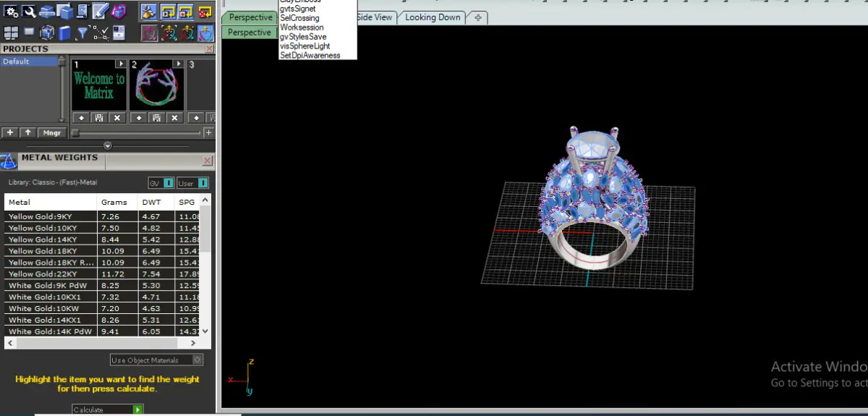Toggle Use Object Materials option
The image size is (868, 416).
[156, 360]
